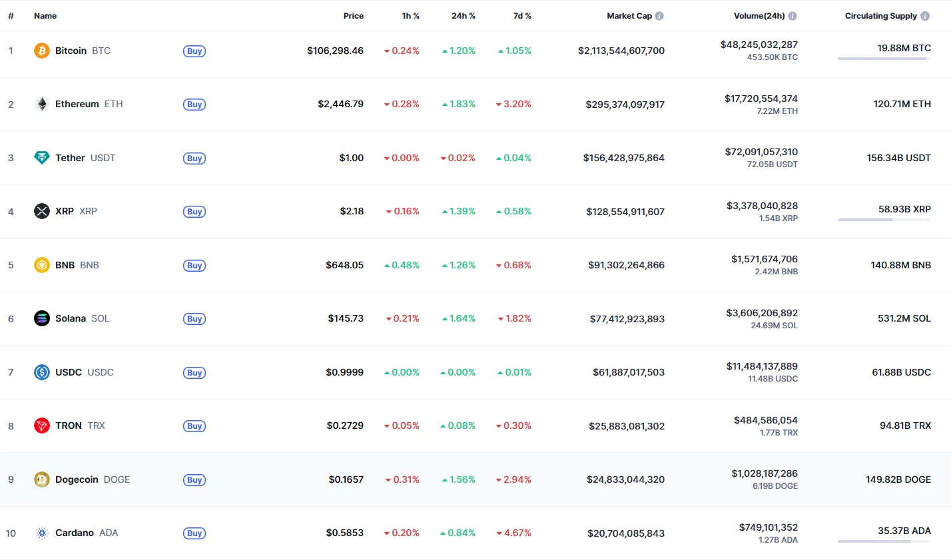Click Ethereum 7d change 3.20%
This screenshot has width=951, height=560.
click(513, 104)
